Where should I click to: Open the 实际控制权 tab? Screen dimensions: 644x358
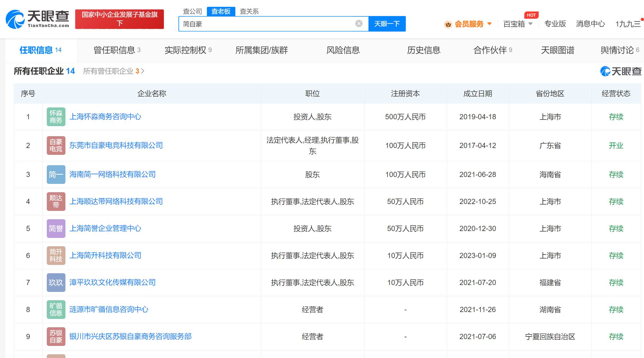188,50
